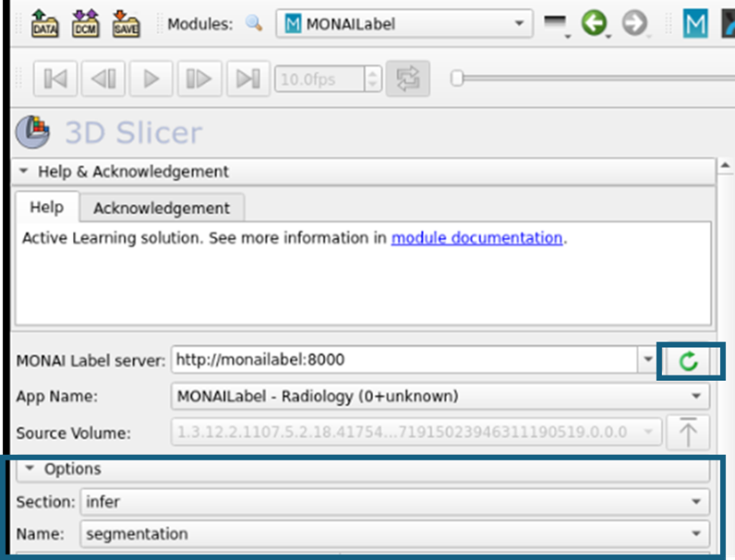The width and height of the screenshot is (735, 560).
Task: Expand the Section infer dropdown
Action: (x=394, y=502)
